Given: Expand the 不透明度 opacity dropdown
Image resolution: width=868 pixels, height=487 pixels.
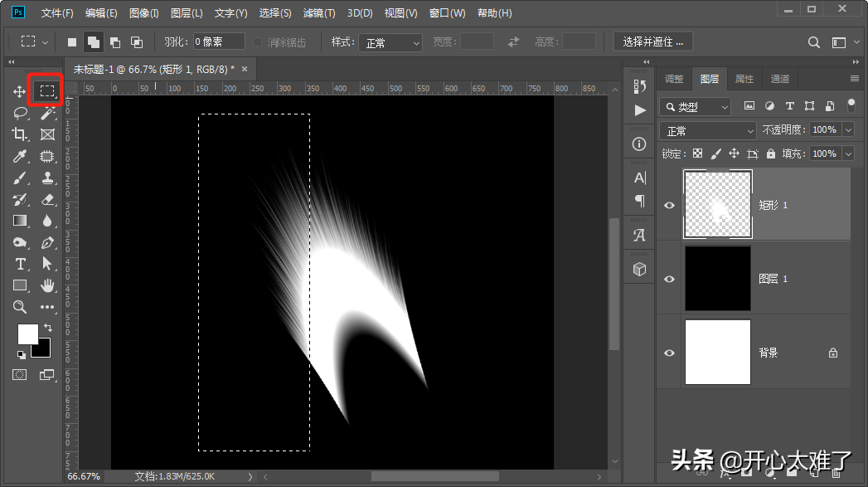Looking at the screenshot, I should click(x=848, y=129).
